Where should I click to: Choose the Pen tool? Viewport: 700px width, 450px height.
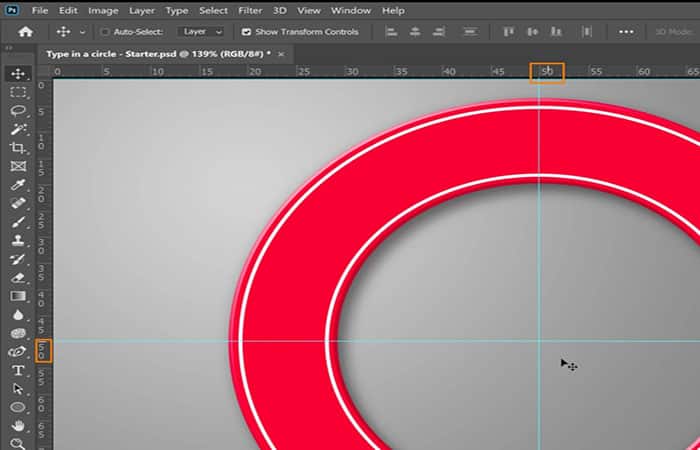(x=18, y=352)
